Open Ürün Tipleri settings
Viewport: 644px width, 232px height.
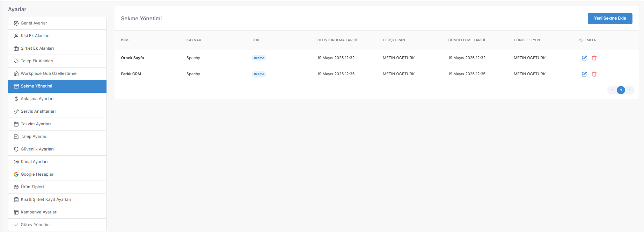pos(57,187)
